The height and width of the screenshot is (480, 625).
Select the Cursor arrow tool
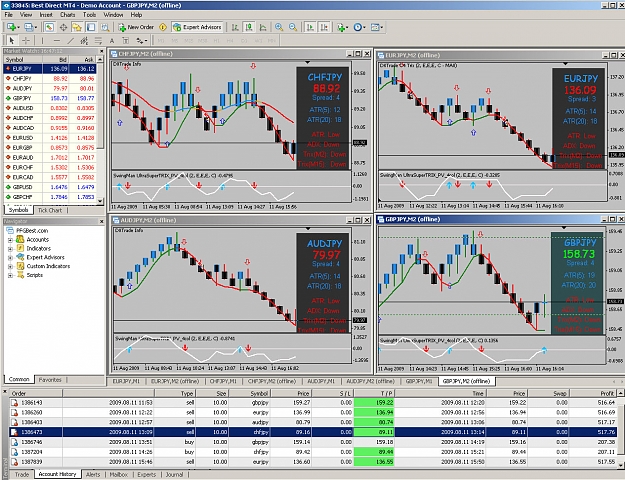pos(12,40)
